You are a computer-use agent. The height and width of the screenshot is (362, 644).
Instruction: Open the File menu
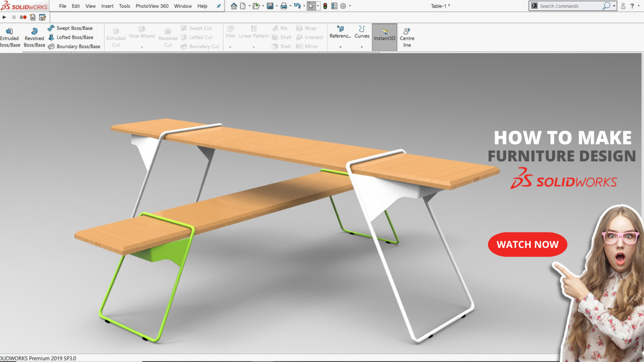[63, 6]
